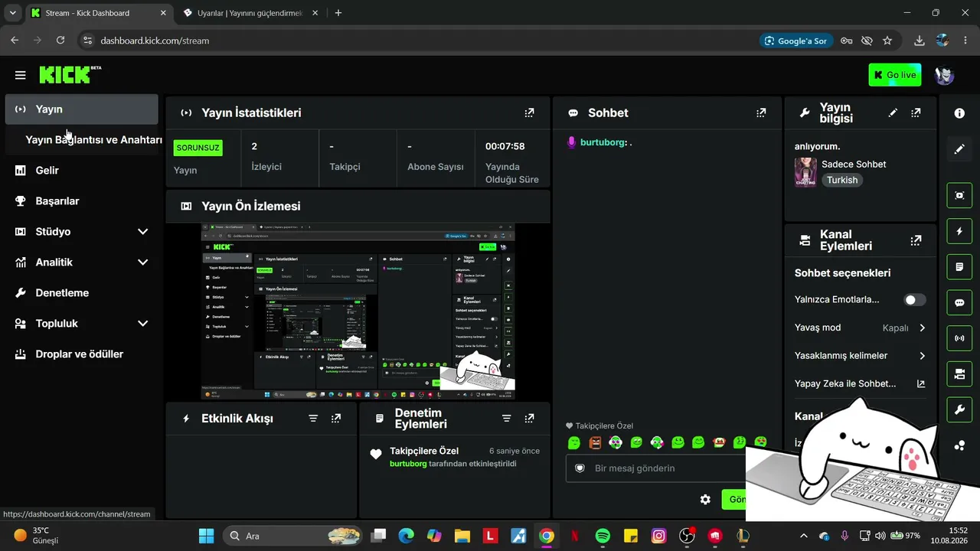Open Etkinlik Akışı filter settings
This screenshot has height=551, width=980.
tap(313, 419)
